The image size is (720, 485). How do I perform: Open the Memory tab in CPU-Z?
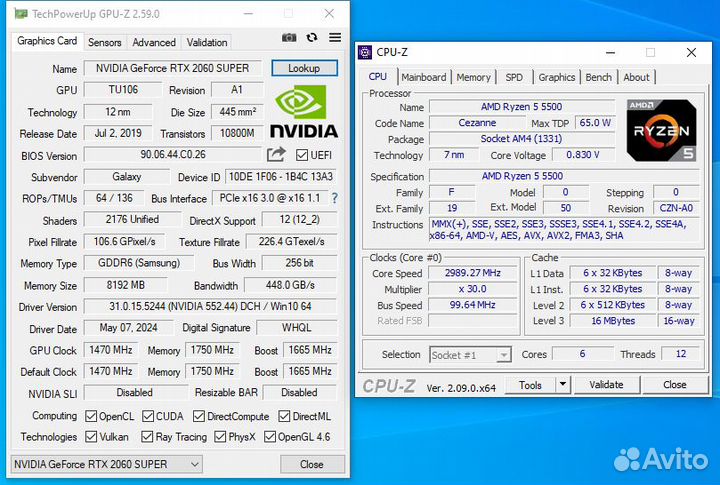tap(473, 77)
